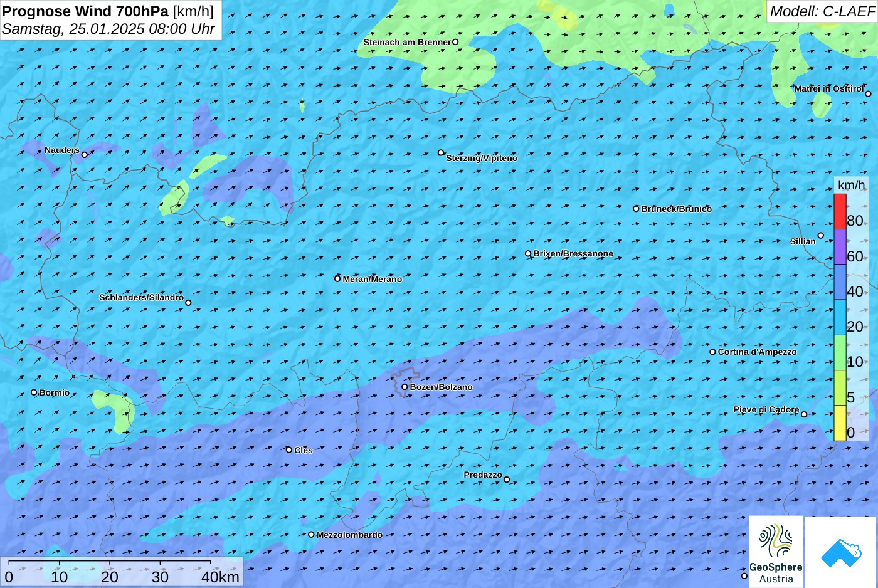878x588 pixels.
Task: Click the Brixen/Bressanone city marker
Action: [x=528, y=254]
